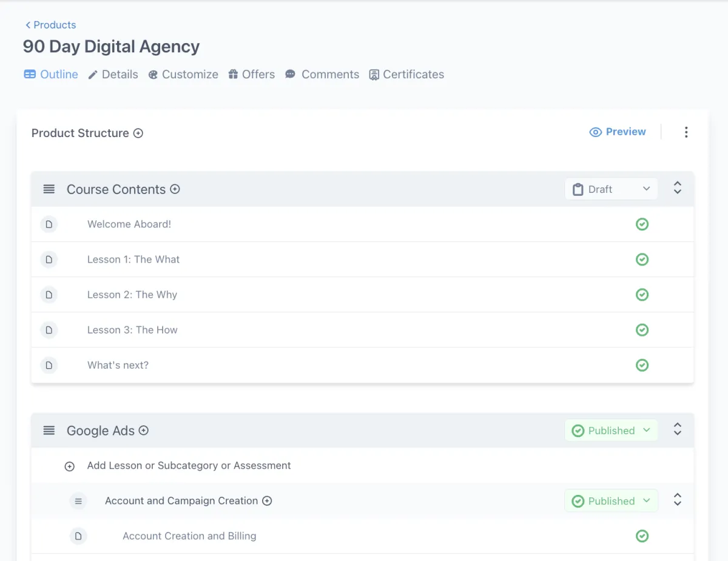Open the Certificates tab
The image size is (728, 561).
coord(406,75)
